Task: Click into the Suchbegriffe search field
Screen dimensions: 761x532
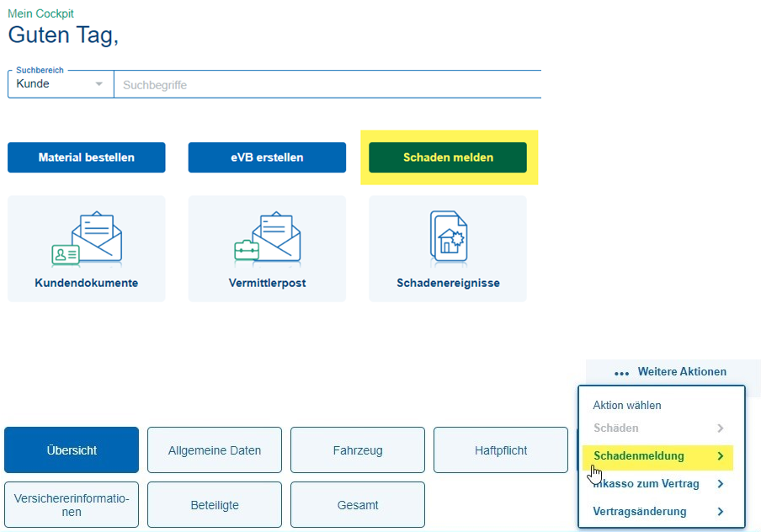Action: [328, 85]
